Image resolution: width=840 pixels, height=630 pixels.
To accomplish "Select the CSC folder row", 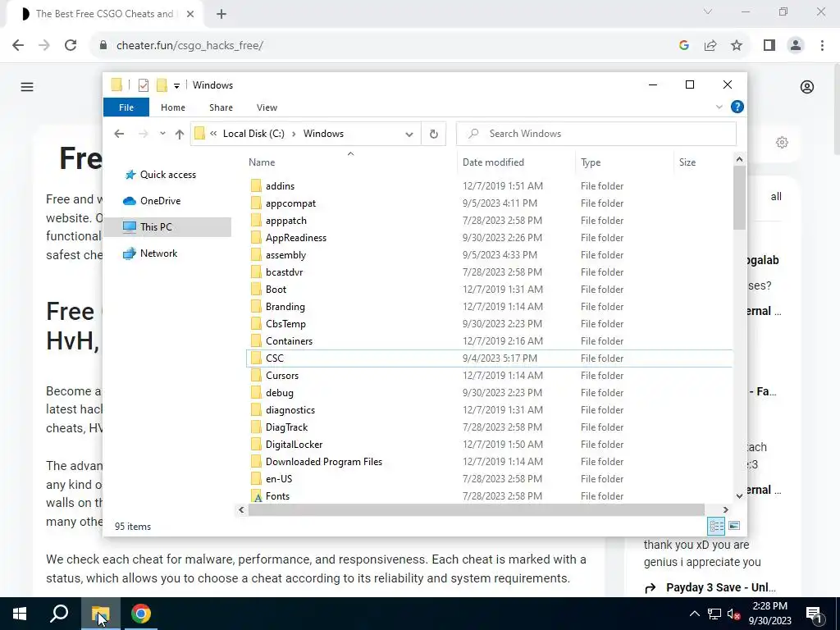I will tap(489, 358).
